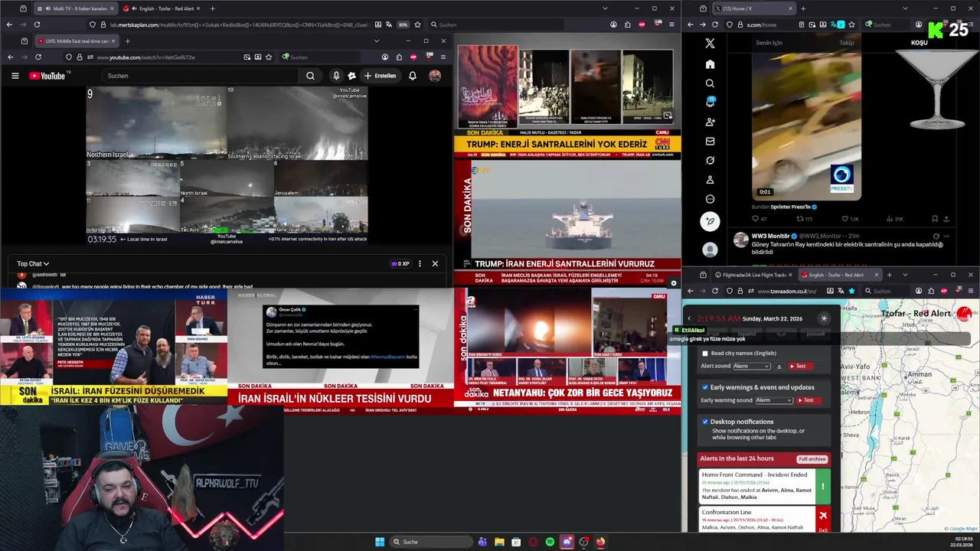Image resolution: width=980 pixels, height=551 pixels.
Task: Open X more options circle icon
Action: (x=710, y=199)
